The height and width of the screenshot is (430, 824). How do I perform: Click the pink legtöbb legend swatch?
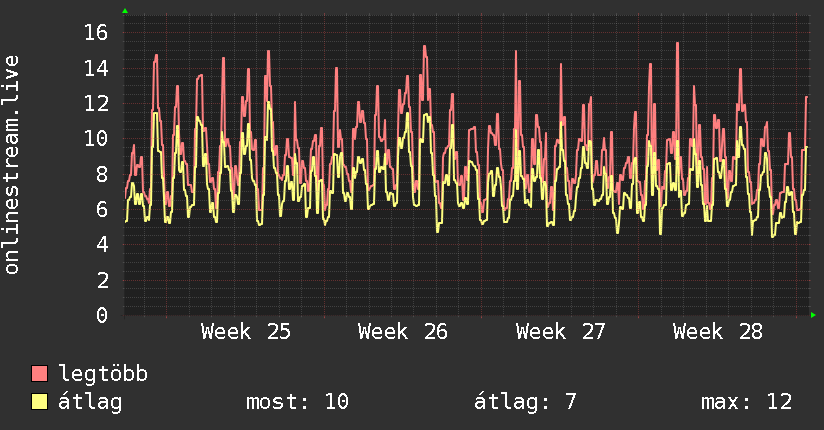point(39,373)
